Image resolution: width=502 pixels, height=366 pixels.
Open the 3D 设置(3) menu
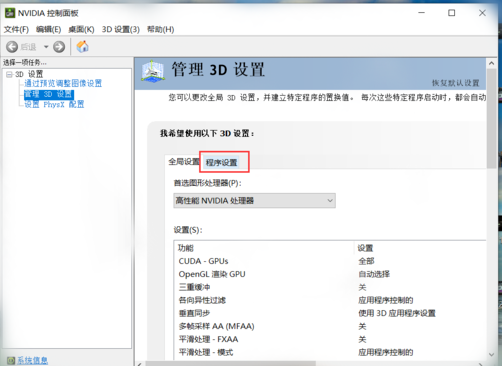point(121,30)
